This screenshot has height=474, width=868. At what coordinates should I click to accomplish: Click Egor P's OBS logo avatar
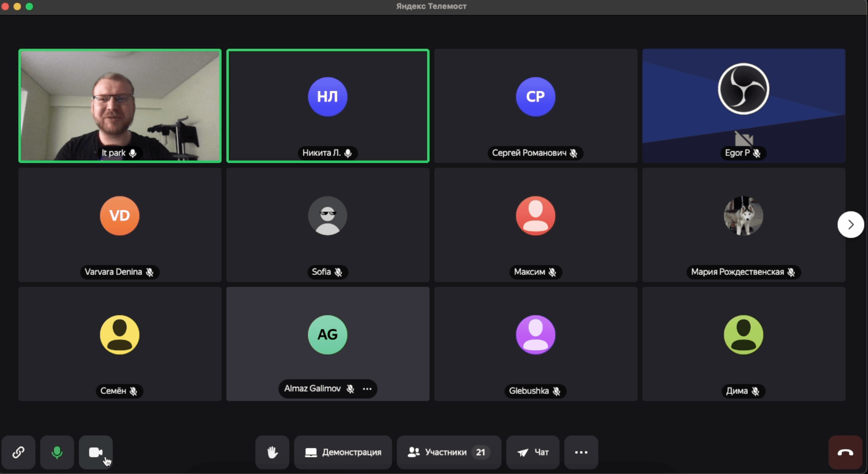[743, 89]
